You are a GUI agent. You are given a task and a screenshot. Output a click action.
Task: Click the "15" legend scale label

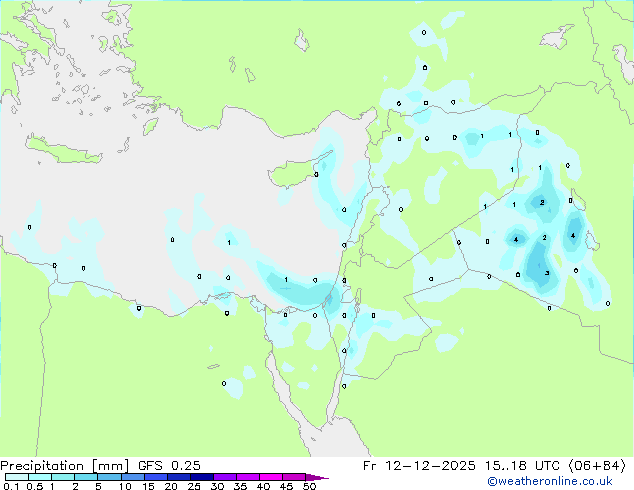click(148, 486)
